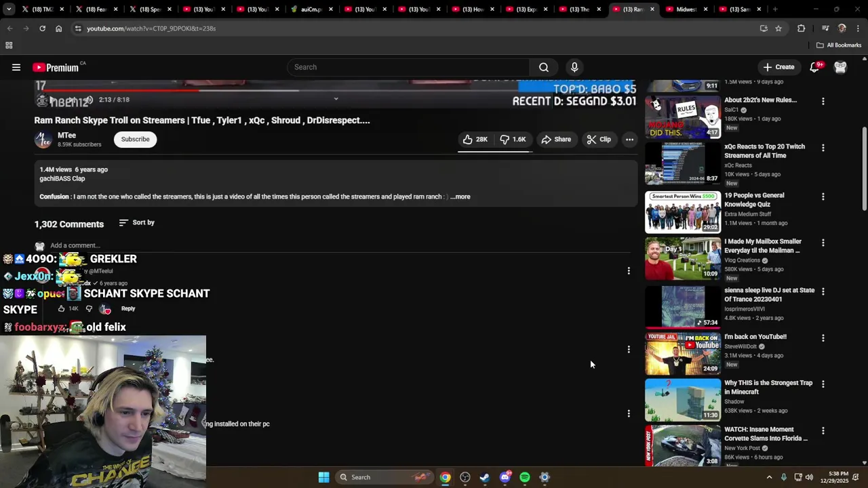Dislike the comment next to 14K
This screenshot has height=488, width=868.
[x=89, y=308]
